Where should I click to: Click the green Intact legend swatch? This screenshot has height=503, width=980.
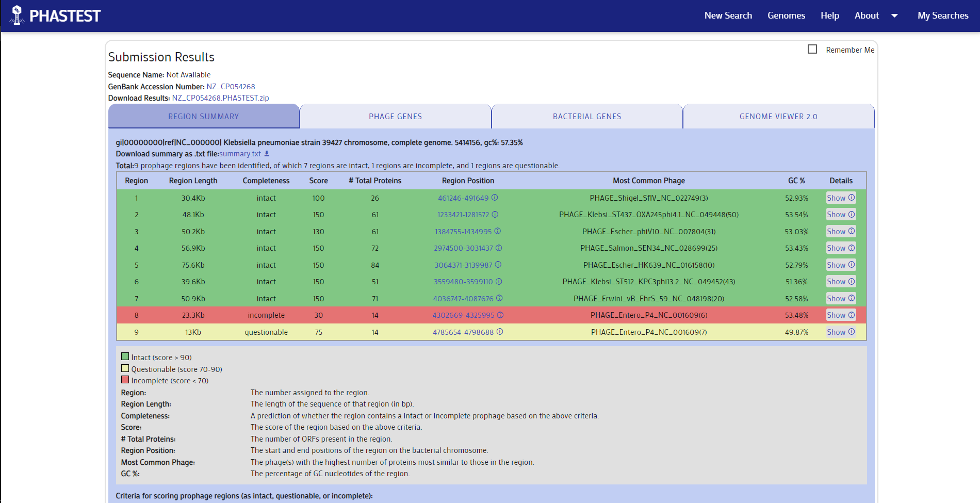[125, 356]
